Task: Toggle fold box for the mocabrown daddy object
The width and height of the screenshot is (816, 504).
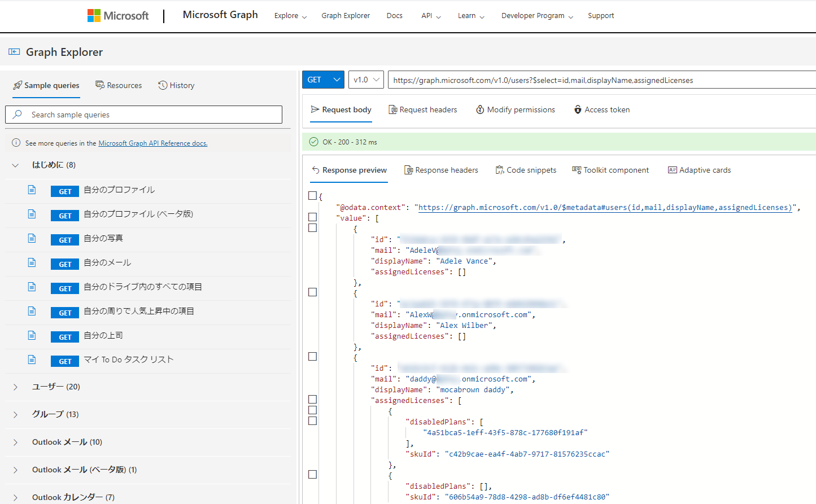Action: click(312, 357)
